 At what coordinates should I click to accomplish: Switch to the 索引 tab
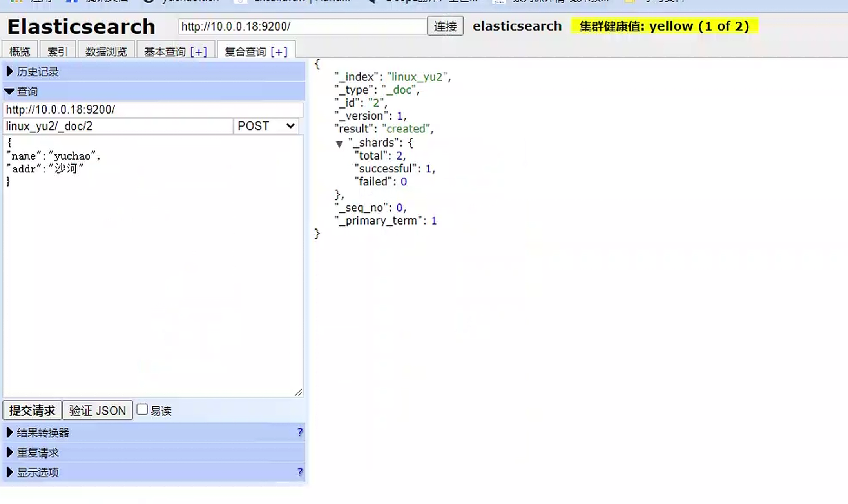58,50
